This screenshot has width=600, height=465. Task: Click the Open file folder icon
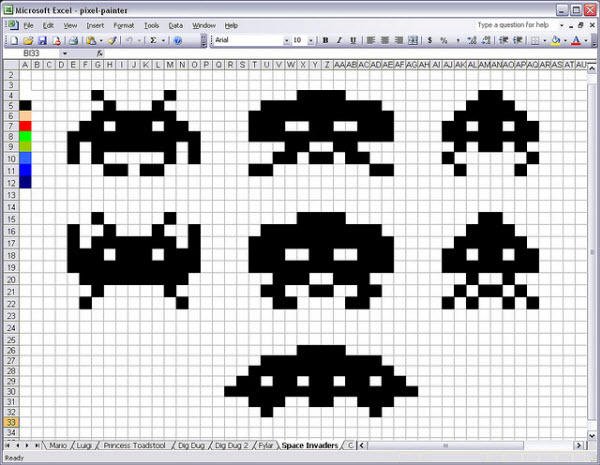(27, 41)
